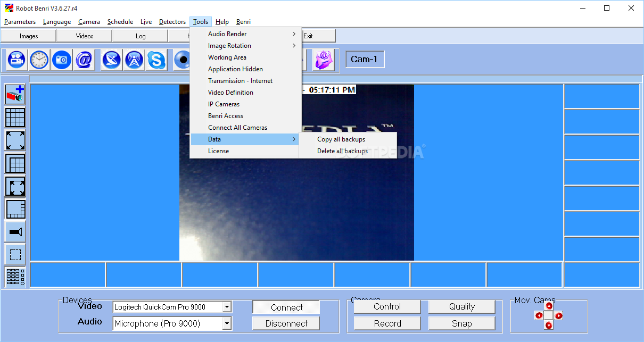Click the video camera recording toolbar icon
The height and width of the screenshot is (342, 644).
16,60
